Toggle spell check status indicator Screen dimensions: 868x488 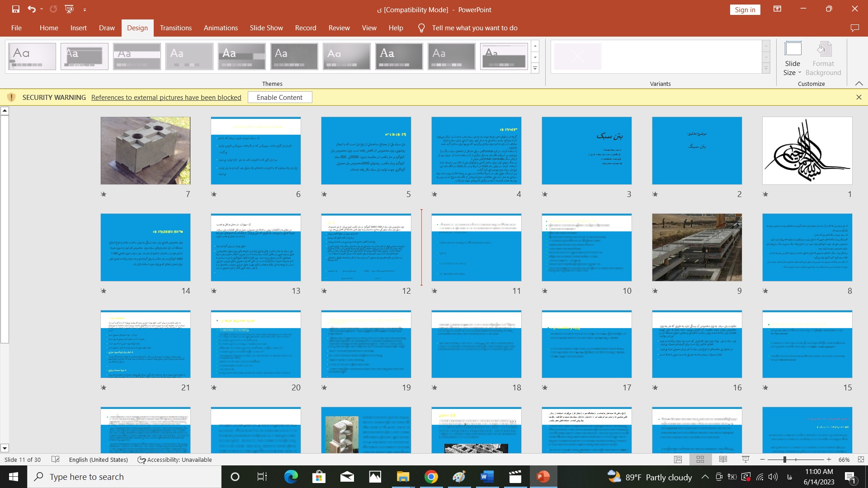click(56, 460)
